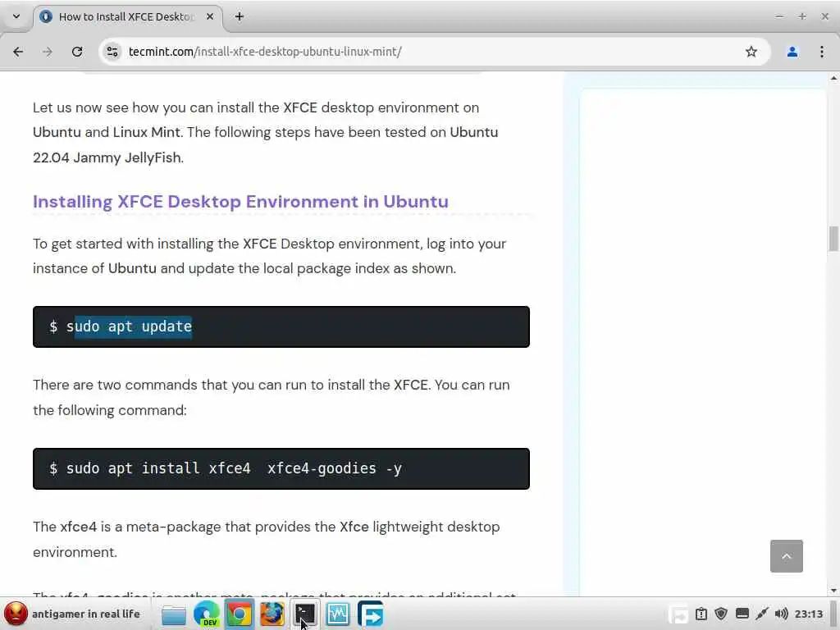Switch to Chrome in the taskbar
This screenshot has width=840, height=630.
(x=240, y=614)
